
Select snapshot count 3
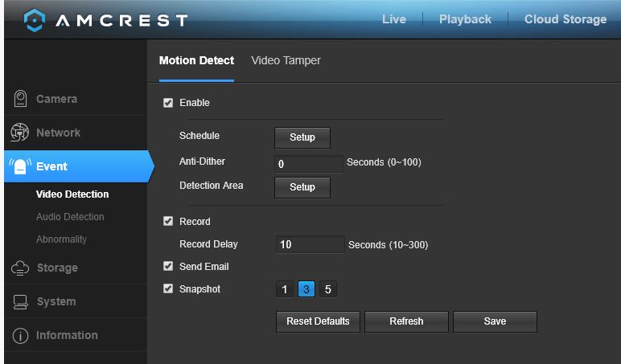[306, 289]
